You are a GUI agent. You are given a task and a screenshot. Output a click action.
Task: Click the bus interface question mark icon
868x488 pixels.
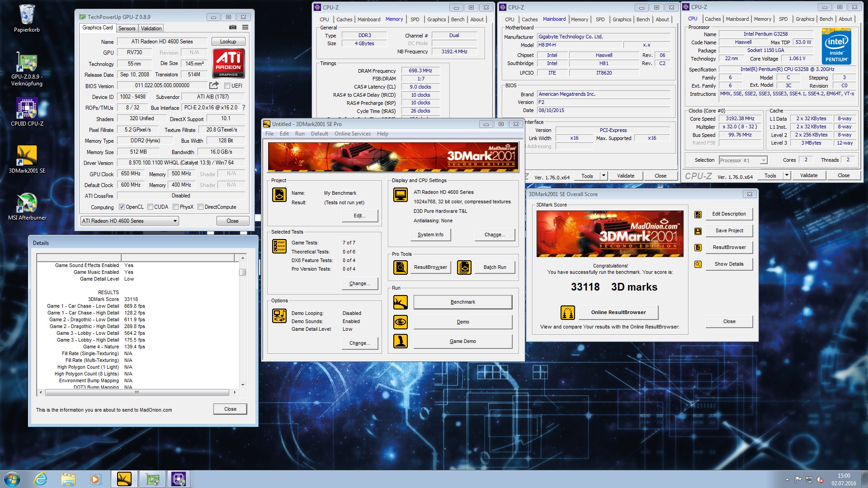coord(244,108)
